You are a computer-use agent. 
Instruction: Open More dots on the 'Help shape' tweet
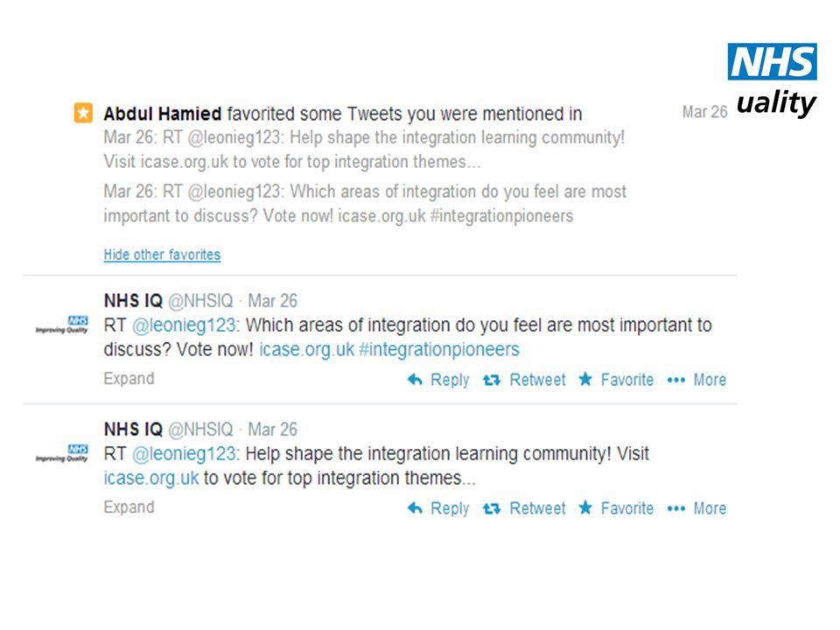click(676, 508)
